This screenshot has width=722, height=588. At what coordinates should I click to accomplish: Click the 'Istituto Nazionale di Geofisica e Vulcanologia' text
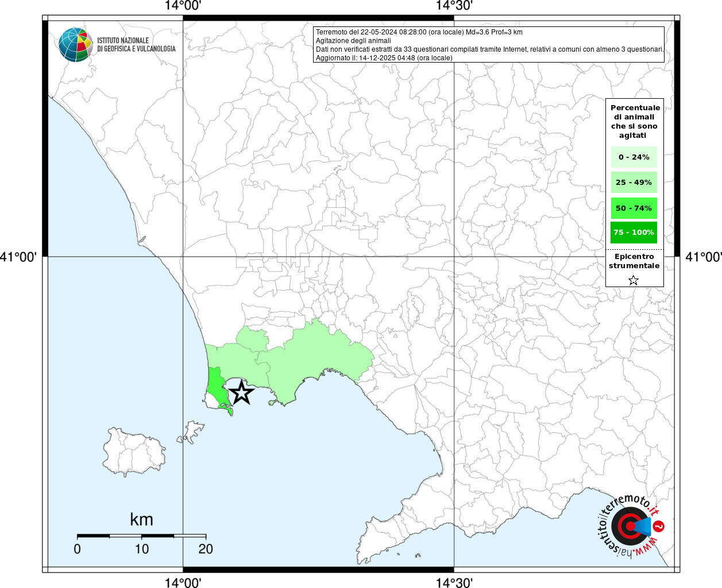[x=136, y=45]
